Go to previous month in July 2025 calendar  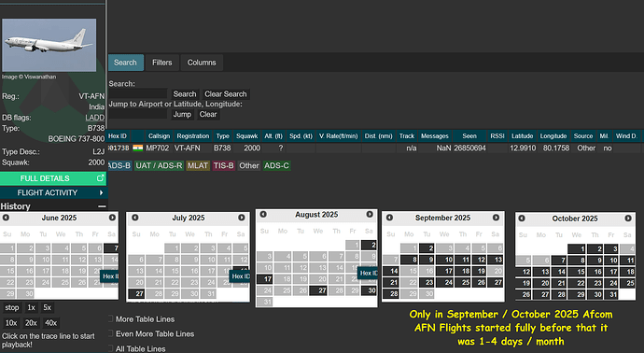134,218
